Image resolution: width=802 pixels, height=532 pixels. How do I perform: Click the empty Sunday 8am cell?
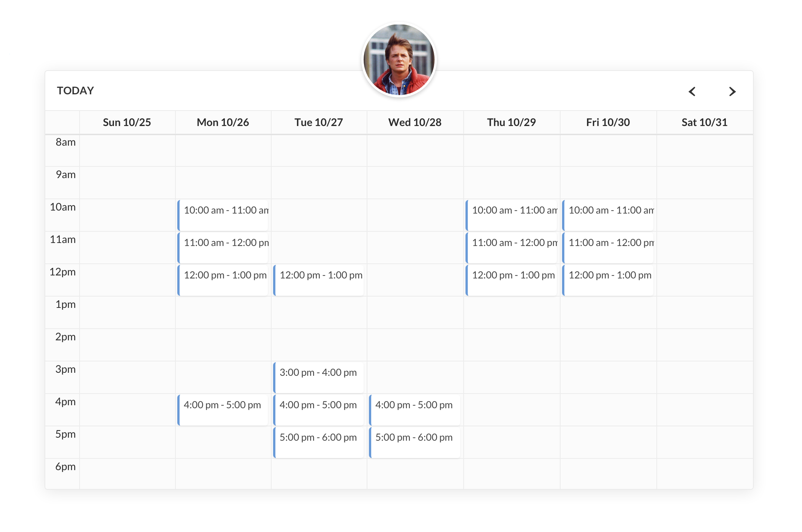(128, 151)
